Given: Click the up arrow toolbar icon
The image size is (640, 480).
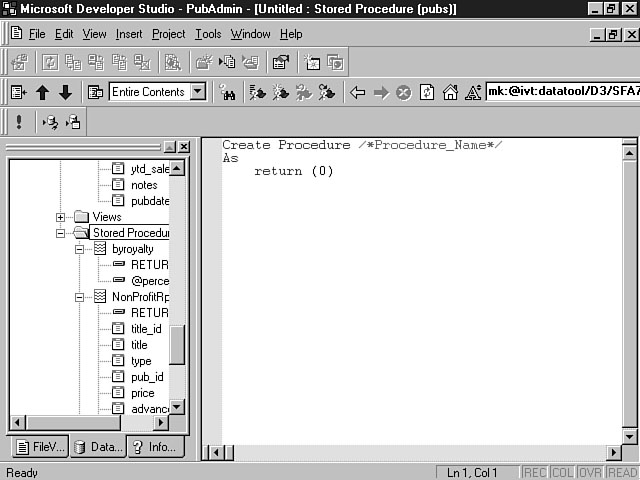Looking at the screenshot, I should (x=42, y=92).
